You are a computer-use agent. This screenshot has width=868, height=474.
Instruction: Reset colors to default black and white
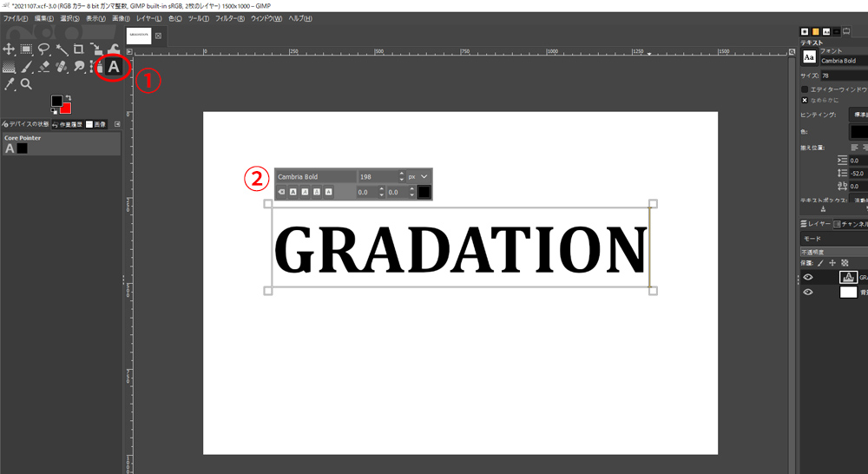54,111
